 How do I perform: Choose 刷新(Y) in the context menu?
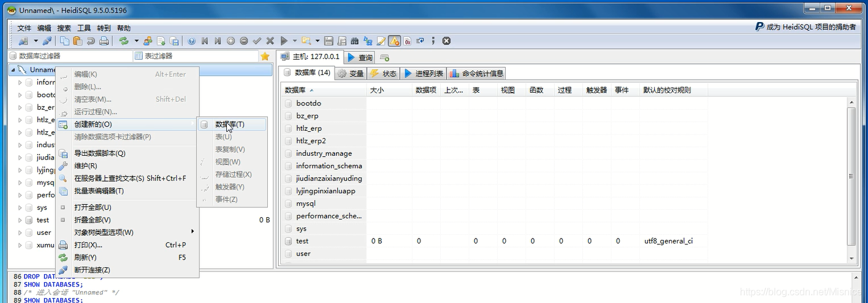(x=127, y=257)
